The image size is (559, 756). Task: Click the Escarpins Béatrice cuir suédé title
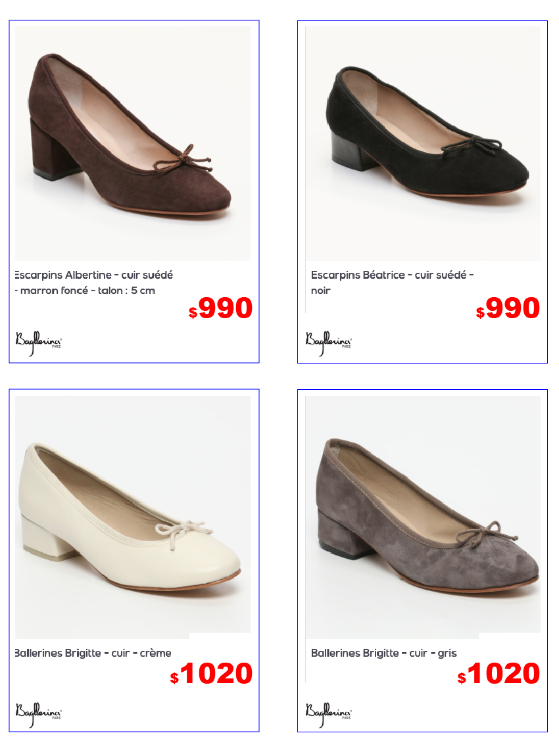click(392, 275)
